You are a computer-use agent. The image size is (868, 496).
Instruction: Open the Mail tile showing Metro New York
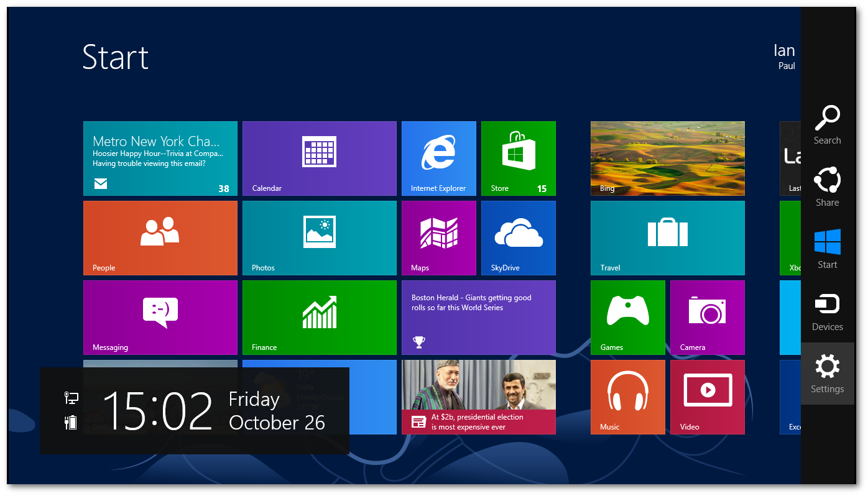click(160, 158)
